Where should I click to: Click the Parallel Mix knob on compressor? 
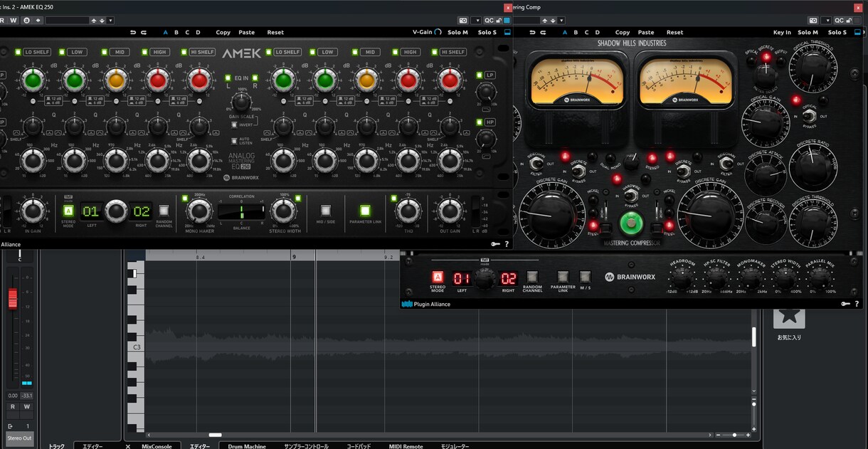pyautogui.click(x=821, y=279)
